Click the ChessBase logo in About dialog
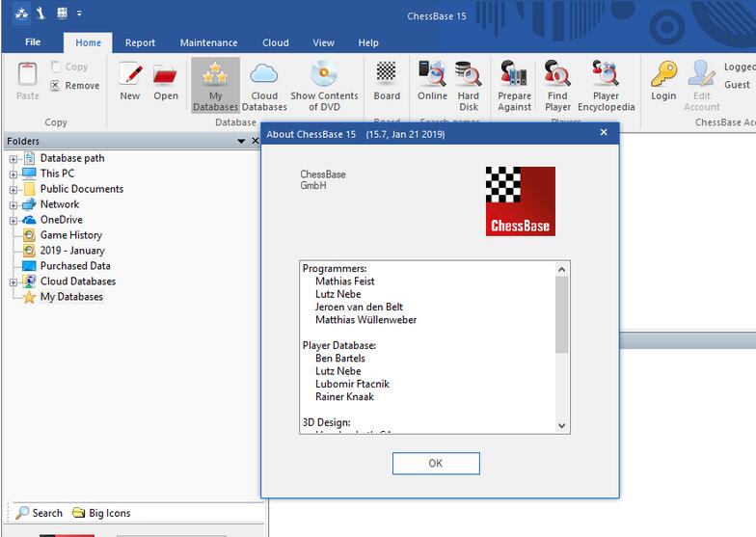The width and height of the screenshot is (756, 537). 521,201
